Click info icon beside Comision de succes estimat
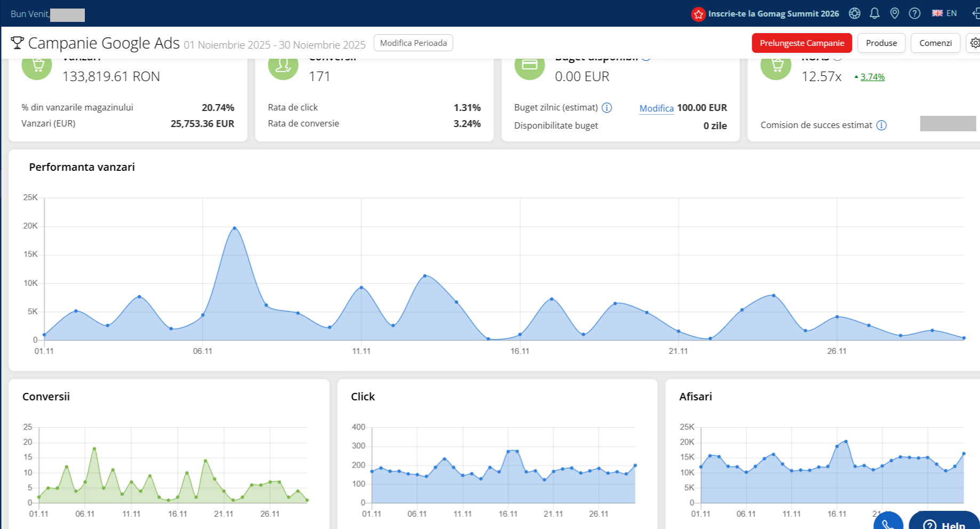 click(x=881, y=125)
